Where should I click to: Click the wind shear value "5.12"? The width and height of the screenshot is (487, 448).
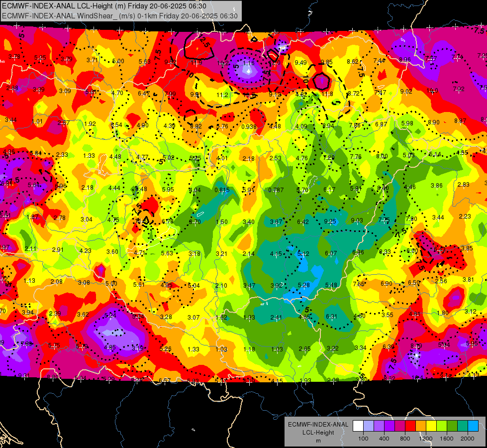tap(303, 254)
